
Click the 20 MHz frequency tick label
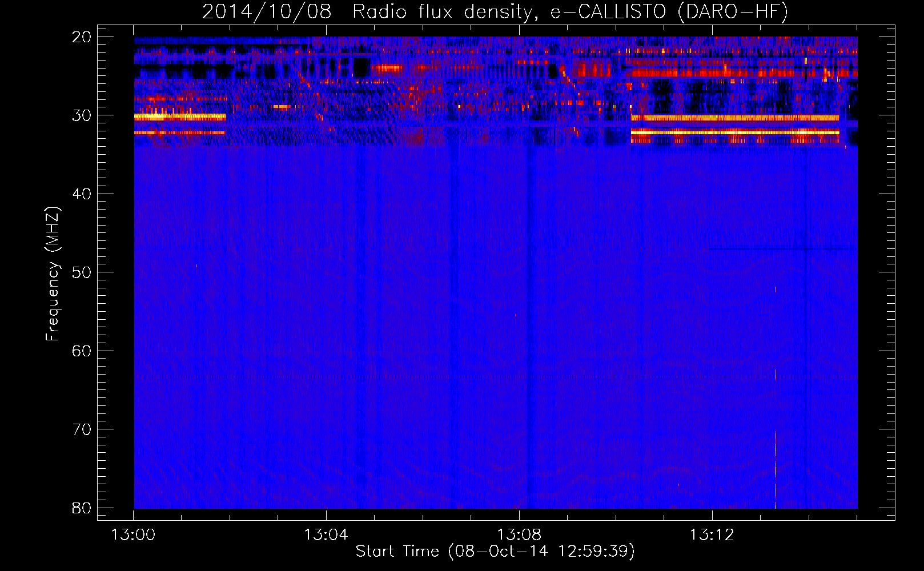82,37
